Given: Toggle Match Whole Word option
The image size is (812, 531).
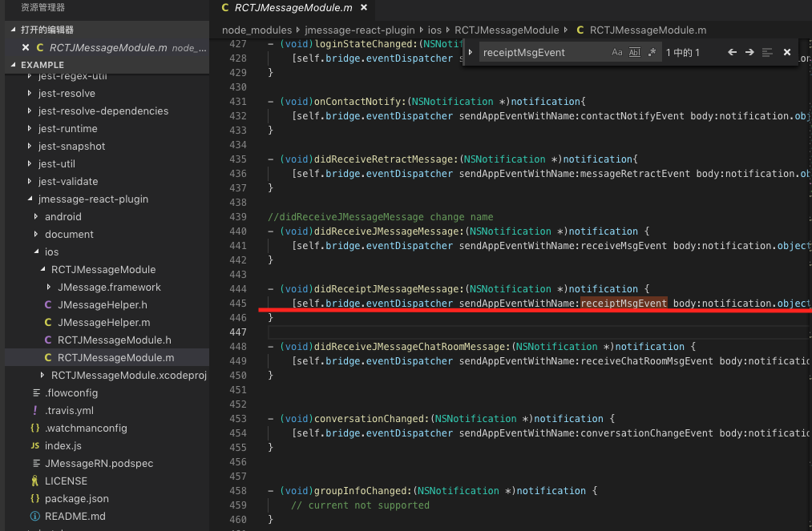Looking at the screenshot, I should point(634,52).
